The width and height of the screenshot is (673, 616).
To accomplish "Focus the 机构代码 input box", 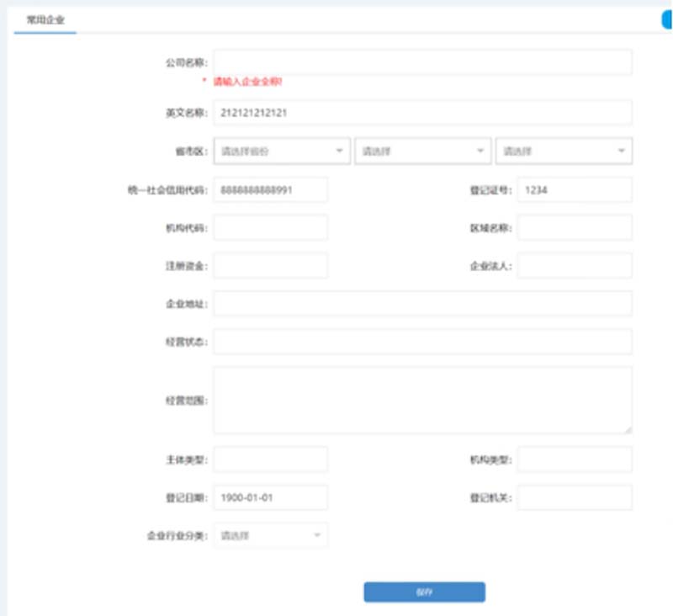I will (x=271, y=227).
